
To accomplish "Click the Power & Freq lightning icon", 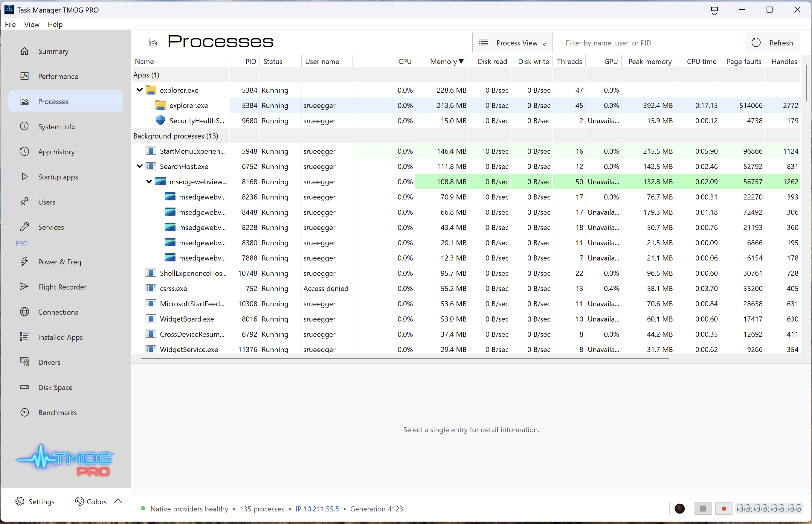I will click(25, 262).
